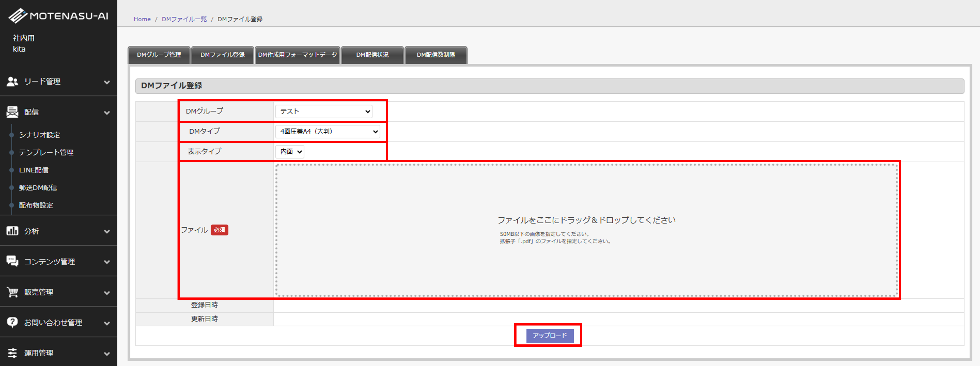The height and width of the screenshot is (366, 980).
Task: Open the DMタイプ dropdown showing 4面圧着A4
Action: tap(328, 131)
